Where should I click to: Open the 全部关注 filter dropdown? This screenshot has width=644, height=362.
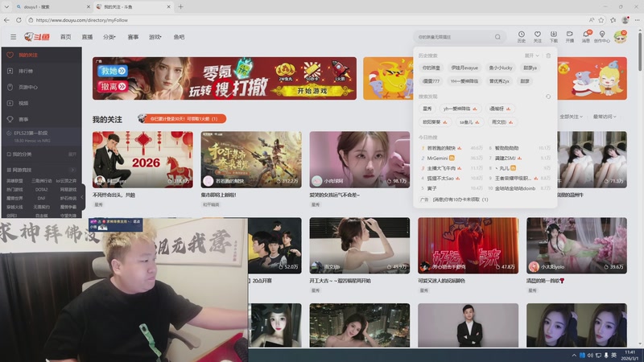coord(571,117)
